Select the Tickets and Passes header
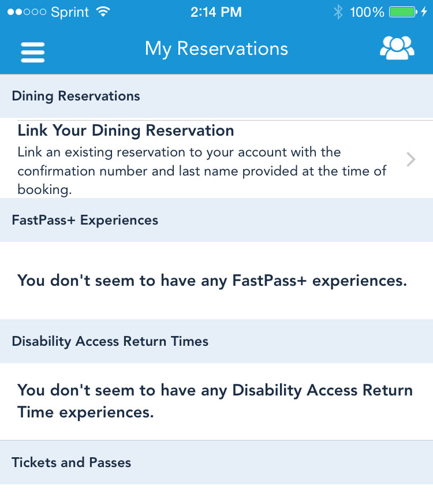433x504 pixels. (x=72, y=462)
